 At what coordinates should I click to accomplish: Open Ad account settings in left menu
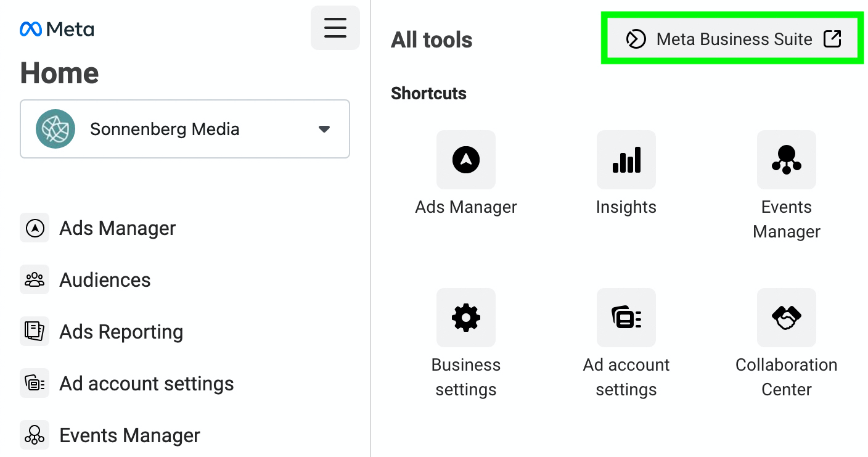pos(146,384)
